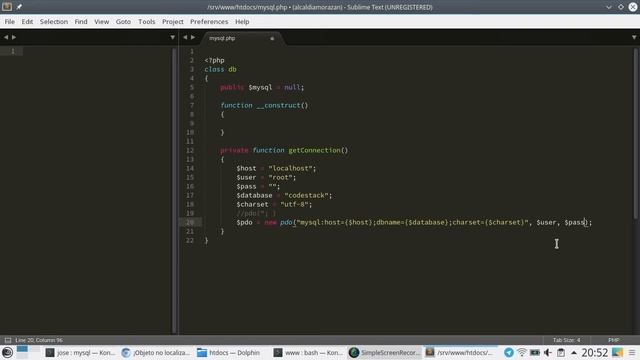Click the "utf-8" charset string
Image resolution: width=640 pixels, height=360 pixels.
[294, 204]
